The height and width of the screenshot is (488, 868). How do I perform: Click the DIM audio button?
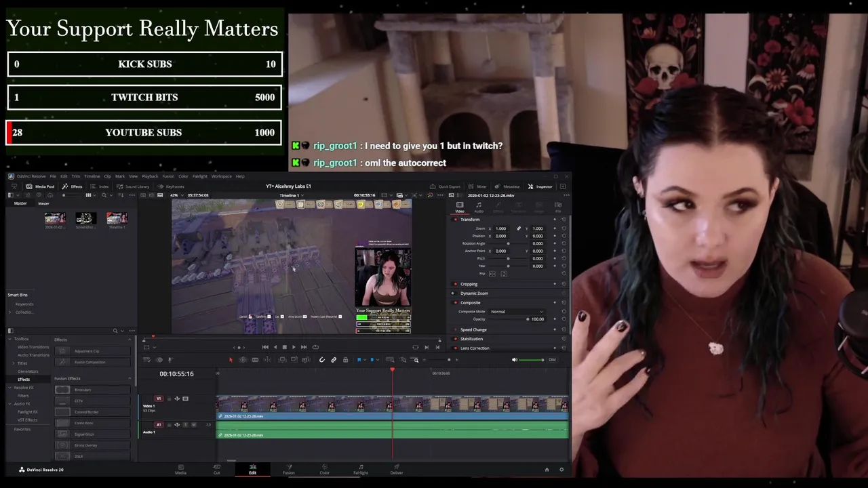552,360
